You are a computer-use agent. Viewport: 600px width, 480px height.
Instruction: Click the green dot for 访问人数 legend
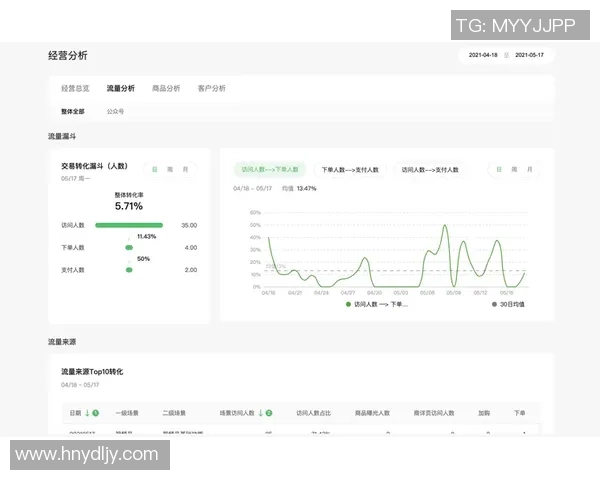click(x=348, y=303)
